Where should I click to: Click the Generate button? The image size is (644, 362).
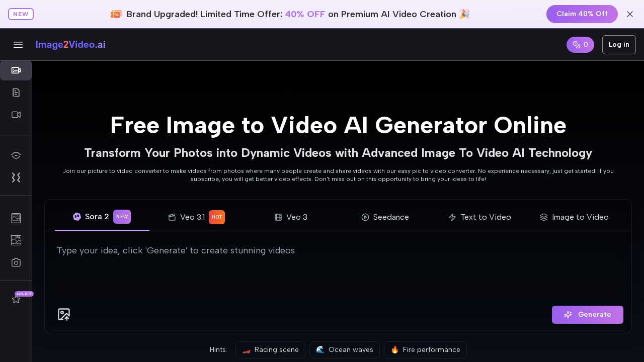587,314
